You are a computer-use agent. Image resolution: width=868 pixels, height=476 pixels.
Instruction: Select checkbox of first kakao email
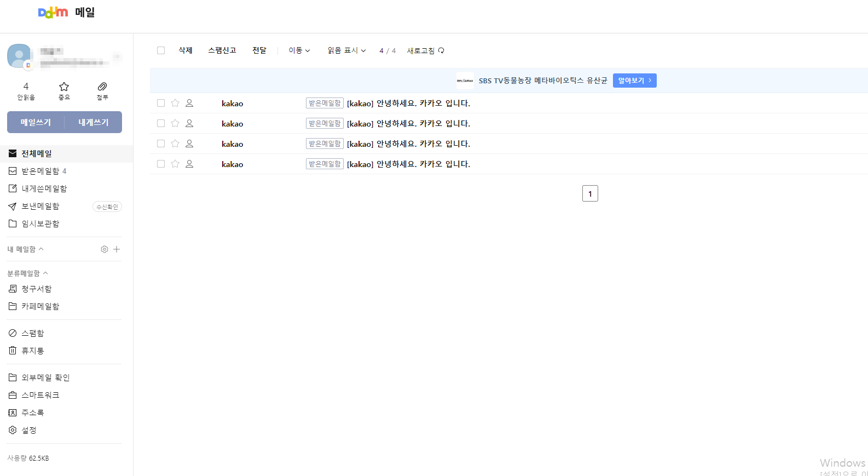click(x=161, y=103)
